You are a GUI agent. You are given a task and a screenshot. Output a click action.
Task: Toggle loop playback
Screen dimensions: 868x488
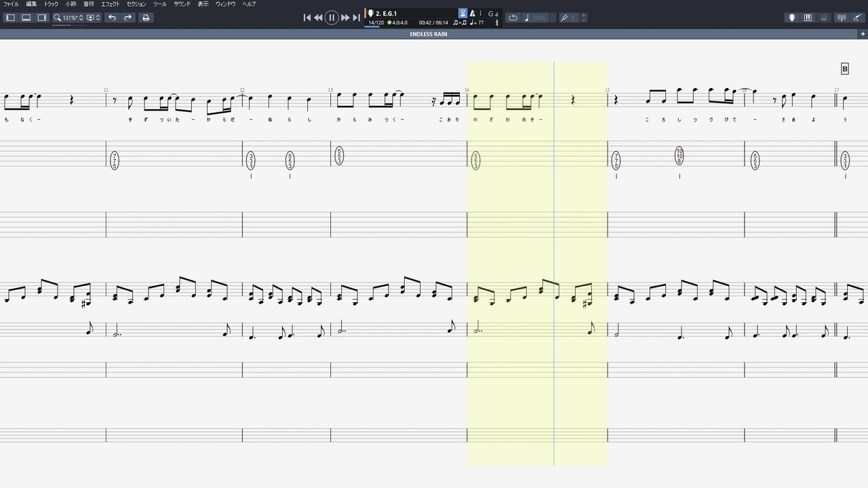[x=513, y=18]
